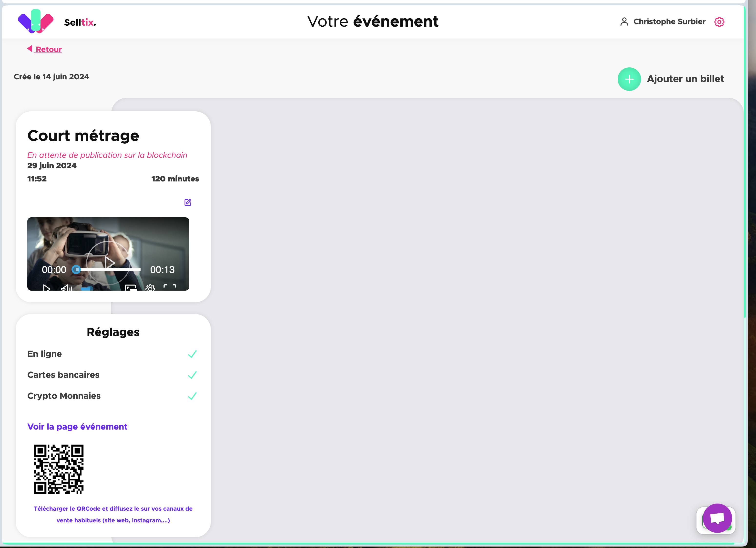Toggle Cartes bancaires payment checkmark
Screen dimensions: 756x548
click(x=192, y=375)
